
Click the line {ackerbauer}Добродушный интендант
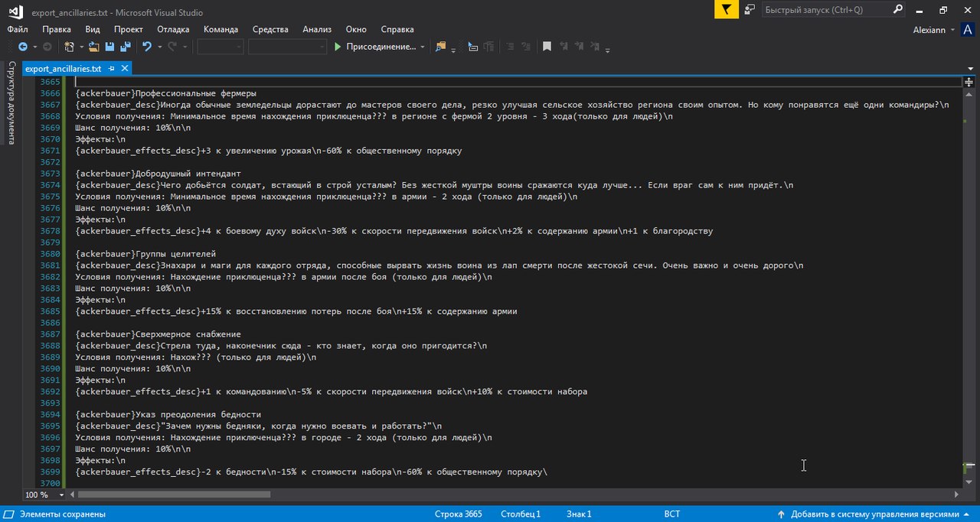pos(158,174)
